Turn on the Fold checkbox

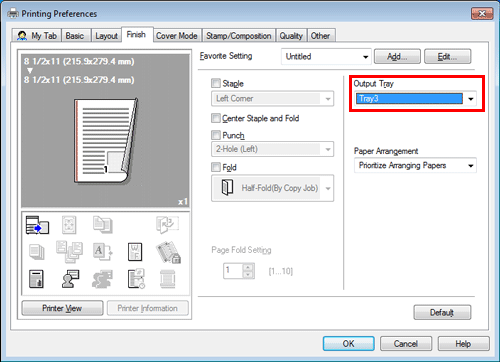click(216, 167)
